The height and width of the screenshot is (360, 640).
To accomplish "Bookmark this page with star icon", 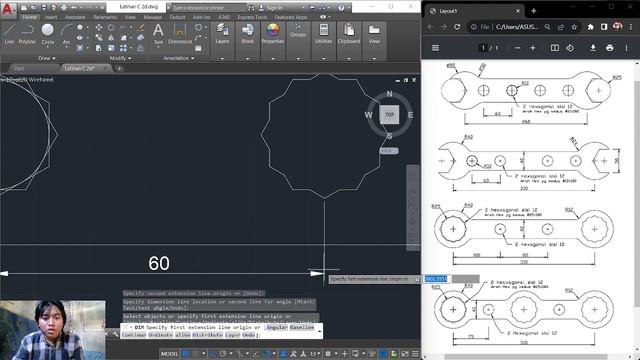I will (574, 27).
